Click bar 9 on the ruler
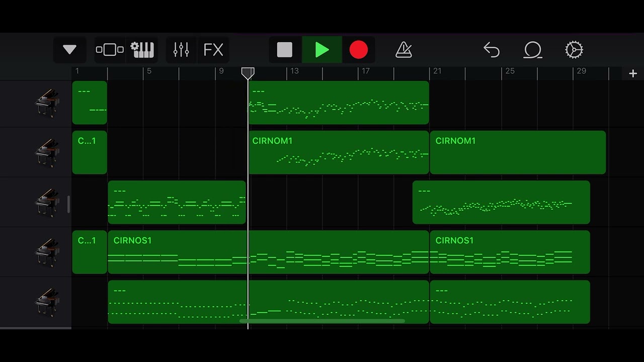The image size is (644, 362). pos(221,71)
